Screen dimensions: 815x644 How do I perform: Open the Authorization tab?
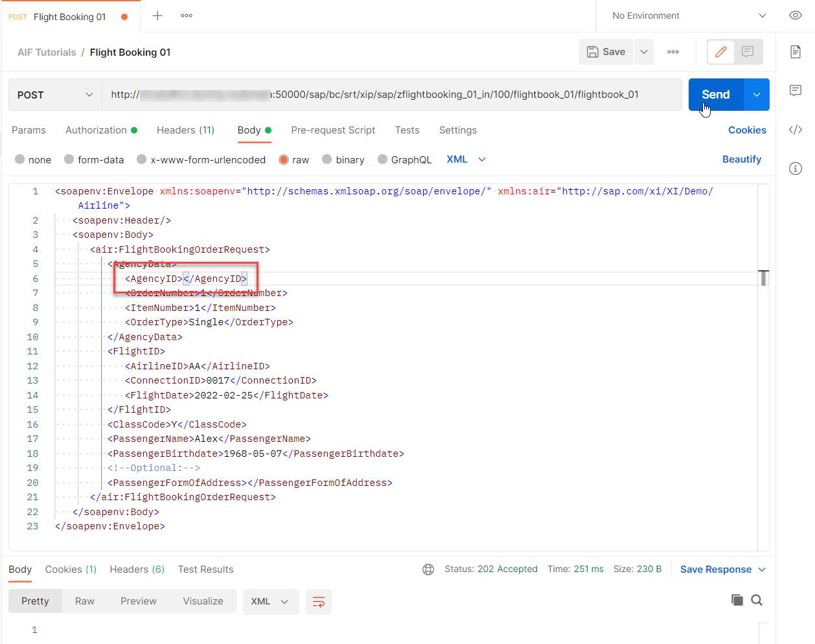tap(101, 130)
